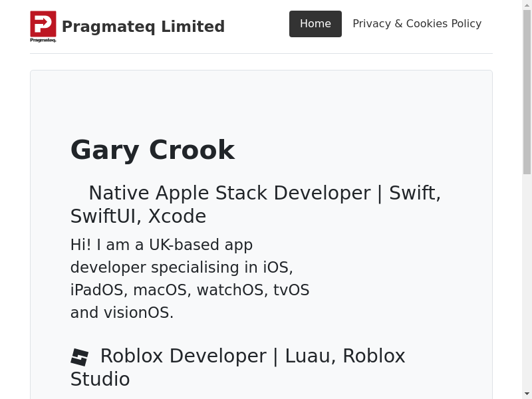The width and height of the screenshot is (532, 399).
Task: Click the word 'watchOS' in the paragraph
Action: tap(232, 290)
